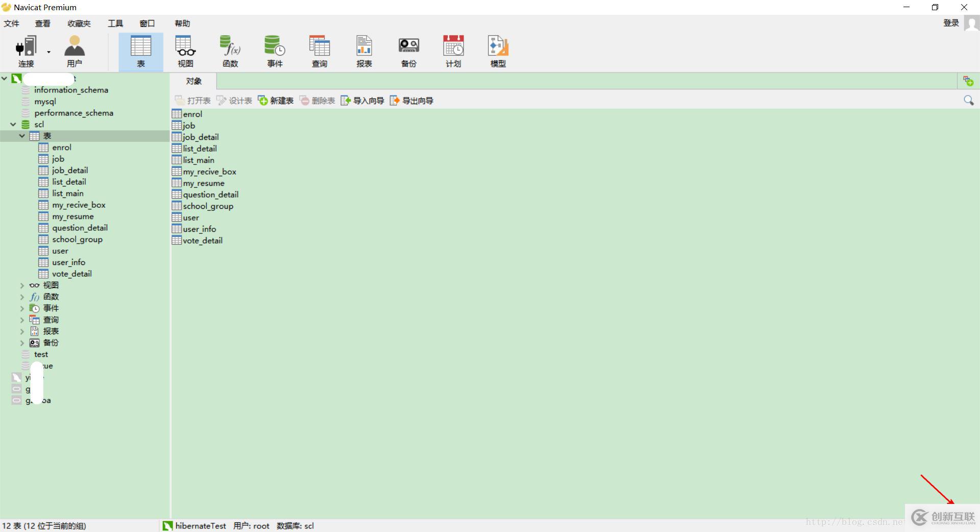Select user_info table in left tree
The height and width of the screenshot is (532, 980).
pyautogui.click(x=68, y=262)
